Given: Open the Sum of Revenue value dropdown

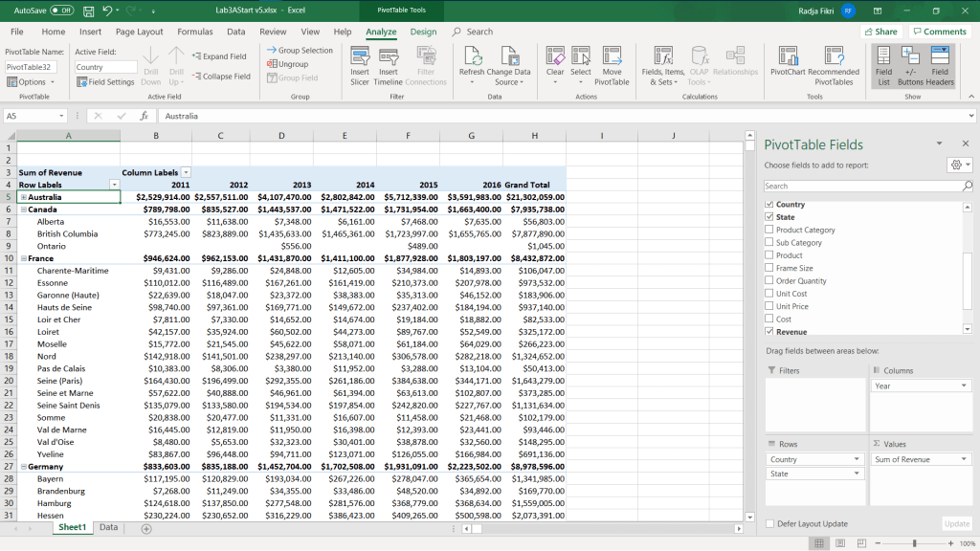Looking at the screenshot, I should click(x=964, y=459).
